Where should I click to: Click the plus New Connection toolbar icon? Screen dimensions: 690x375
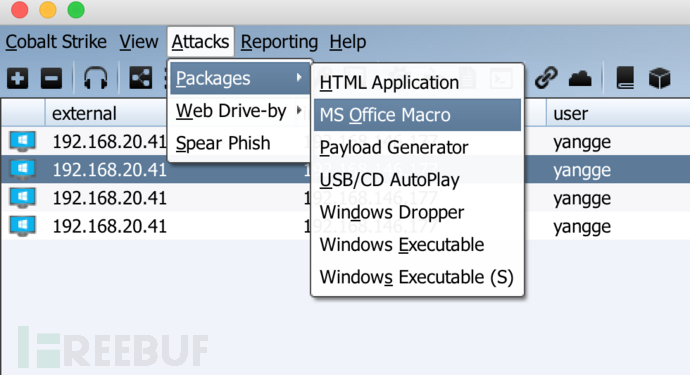point(17,79)
